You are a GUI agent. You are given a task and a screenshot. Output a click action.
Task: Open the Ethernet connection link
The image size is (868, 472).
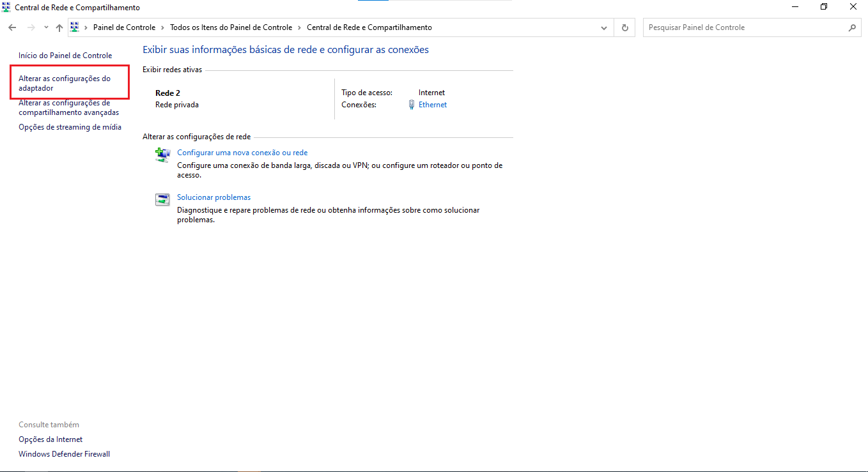[x=433, y=105]
